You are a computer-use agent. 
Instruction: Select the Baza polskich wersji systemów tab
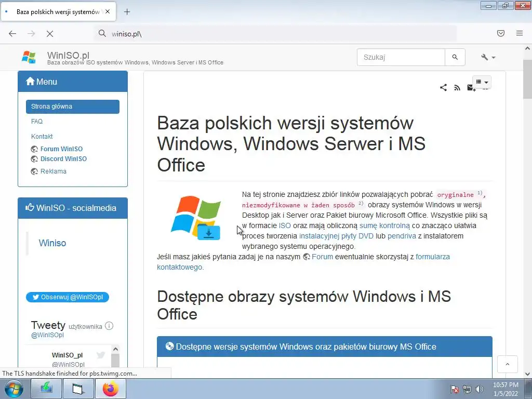[x=58, y=11]
